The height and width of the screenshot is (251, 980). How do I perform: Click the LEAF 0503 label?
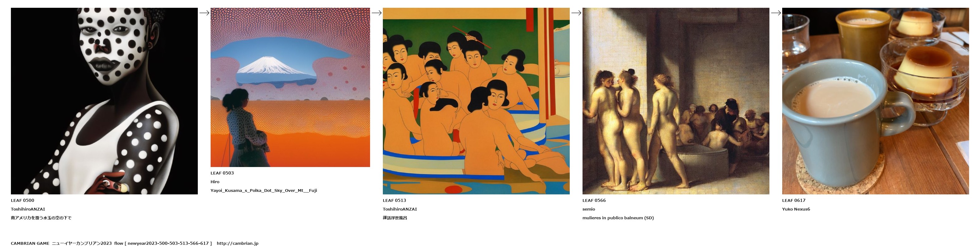pos(222,173)
